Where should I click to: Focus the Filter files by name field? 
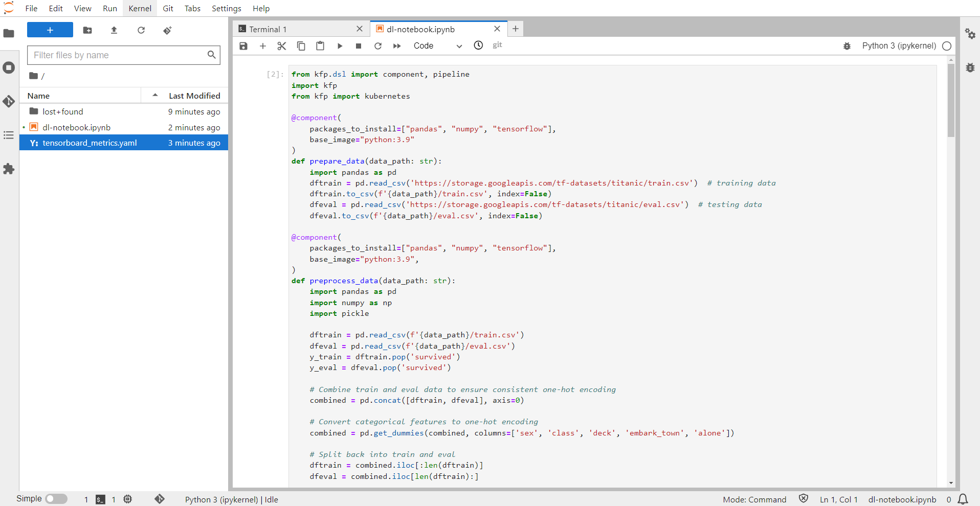pyautogui.click(x=124, y=55)
